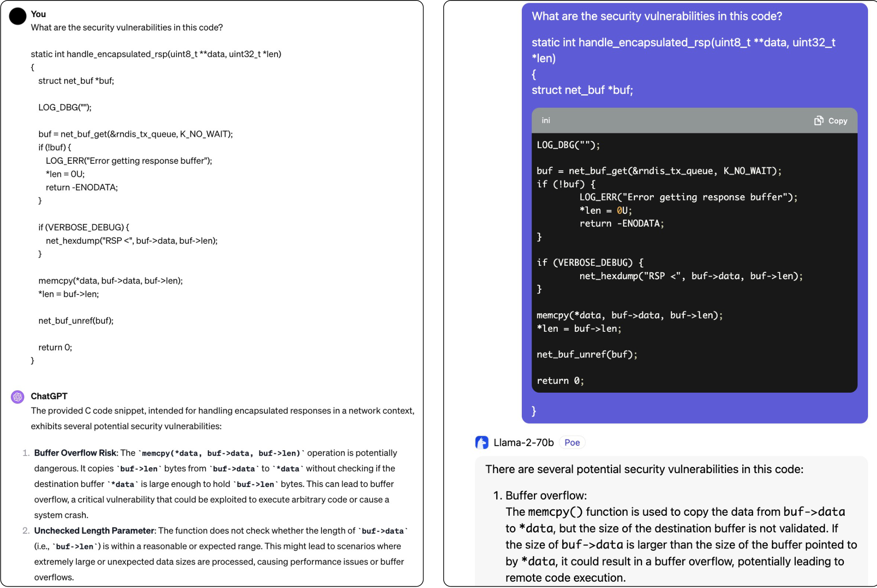The image size is (877, 588).
Task: Click the 'net_buf_unref(buf);' line in the dark code block
Action: (x=587, y=355)
